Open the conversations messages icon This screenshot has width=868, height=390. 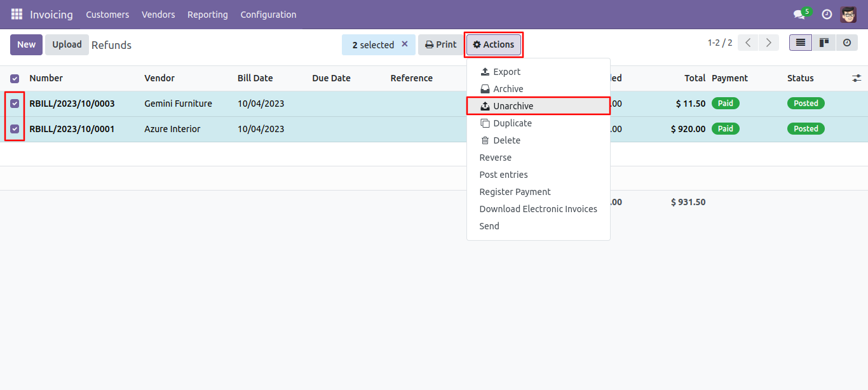[799, 14]
